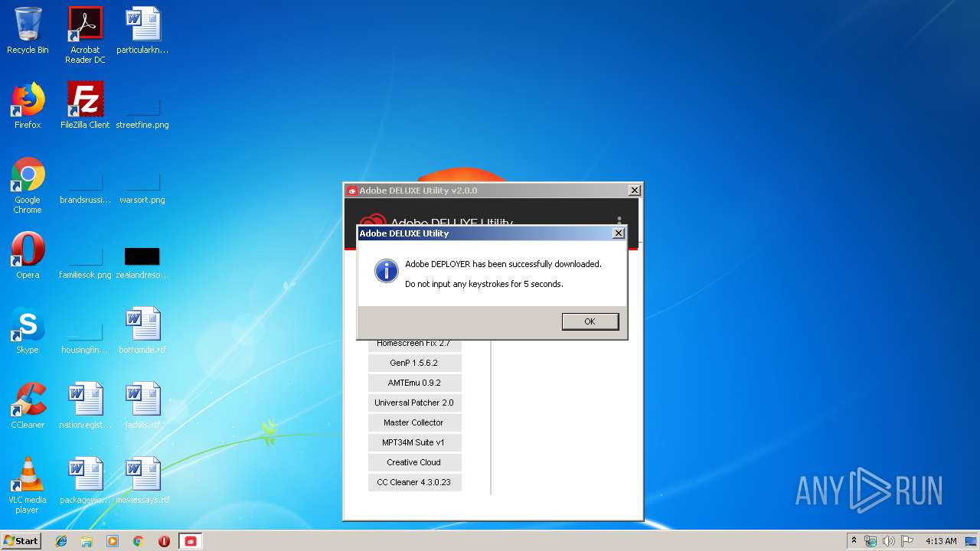980x551 pixels.
Task: Select the particularkn... Word document icon
Action: pos(142,31)
